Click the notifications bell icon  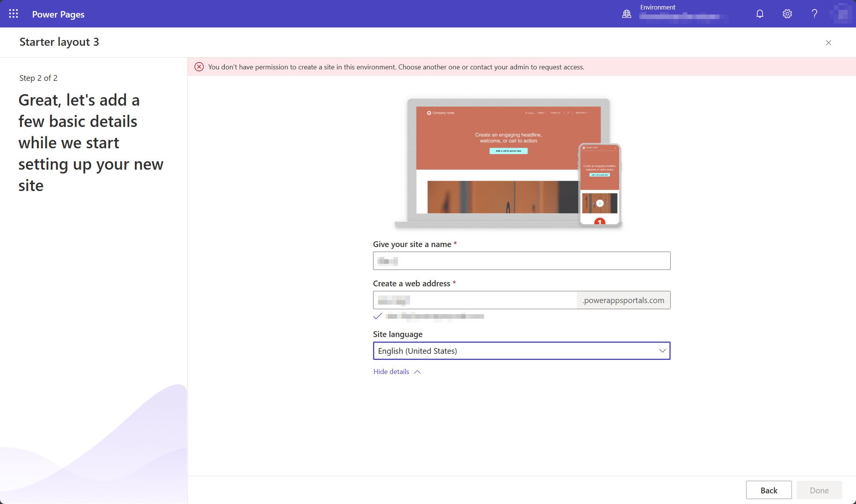(760, 13)
